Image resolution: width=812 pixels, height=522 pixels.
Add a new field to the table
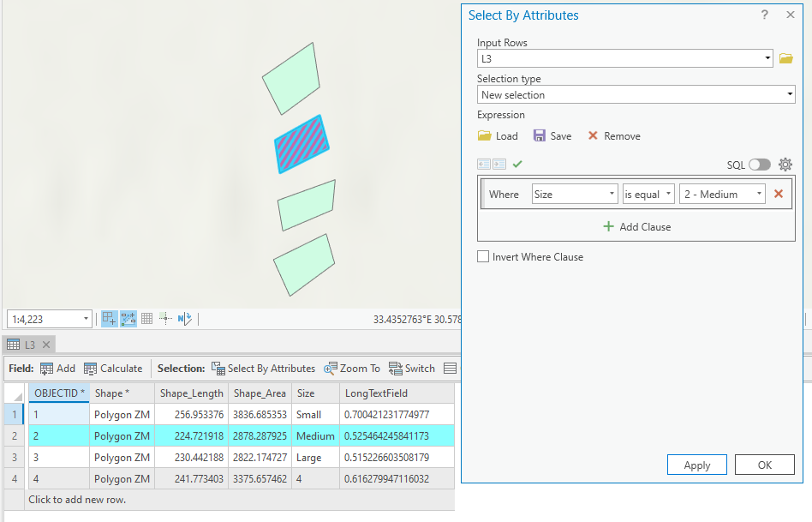tap(58, 368)
